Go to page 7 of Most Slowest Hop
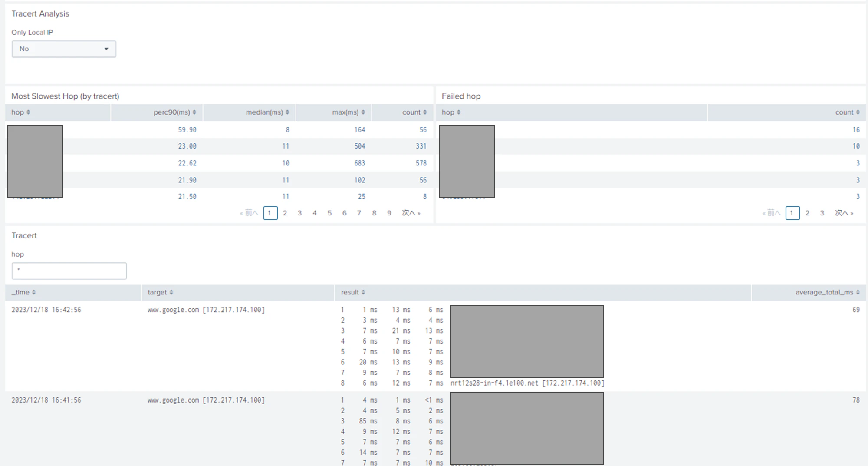Image resolution: width=868 pixels, height=466 pixels. point(359,213)
